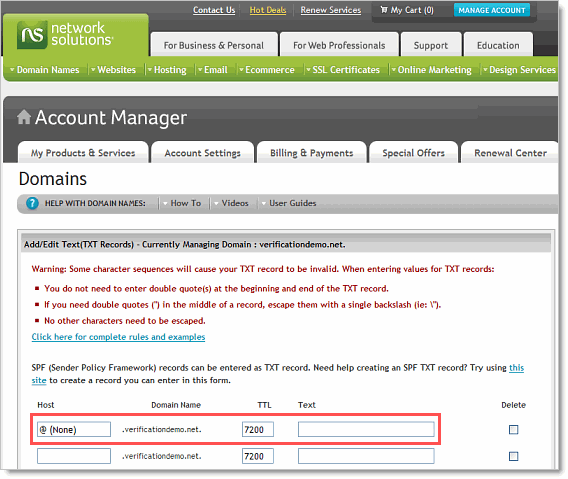Viewport: 568px width, 479px height.
Task: Expand How To help dropdown
Action: [x=182, y=203]
